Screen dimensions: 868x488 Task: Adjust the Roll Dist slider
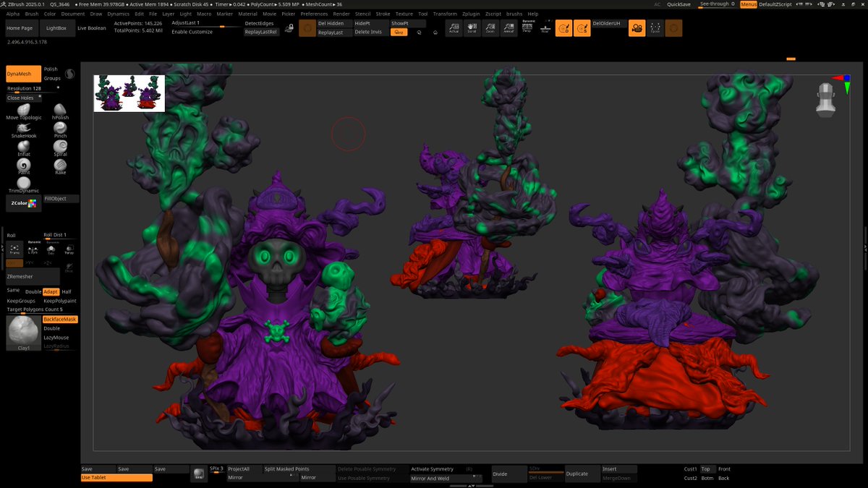60,236
